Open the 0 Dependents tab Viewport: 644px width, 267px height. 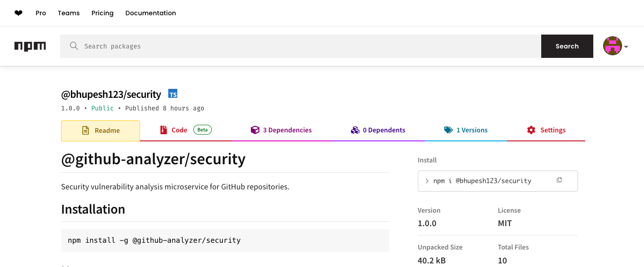click(x=378, y=130)
